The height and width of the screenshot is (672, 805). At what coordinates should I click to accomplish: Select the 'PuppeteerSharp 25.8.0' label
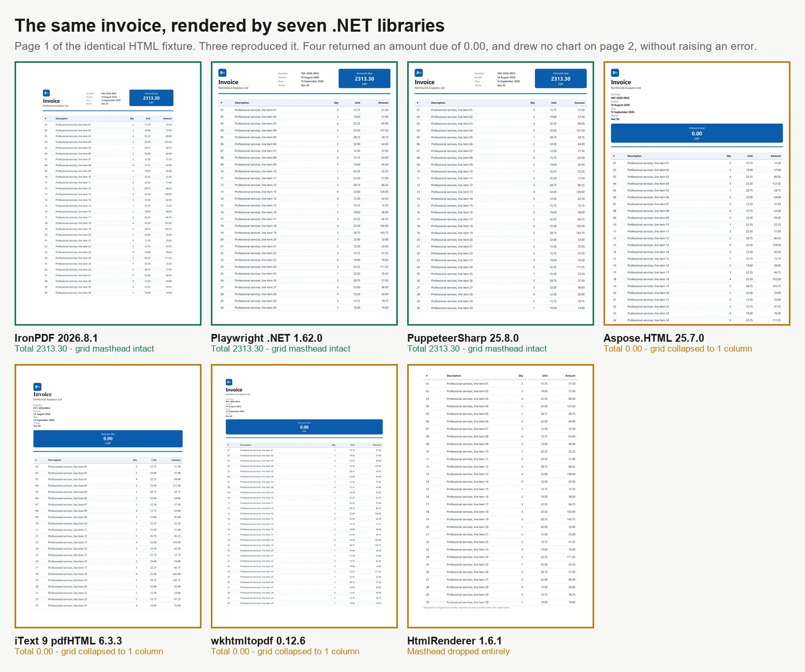pyautogui.click(x=463, y=338)
